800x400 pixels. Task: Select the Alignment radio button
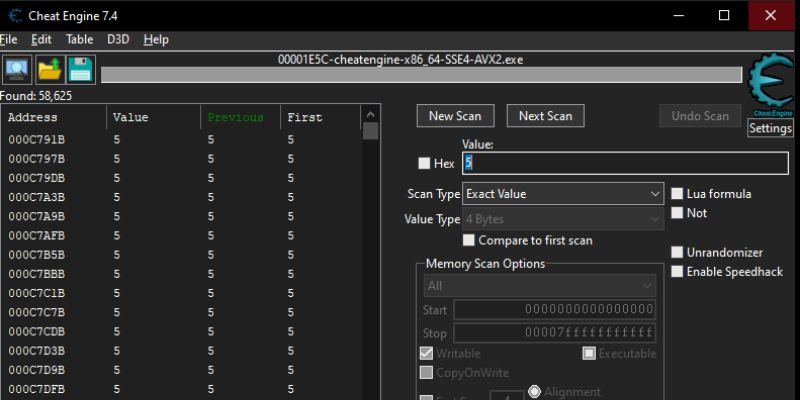point(534,392)
